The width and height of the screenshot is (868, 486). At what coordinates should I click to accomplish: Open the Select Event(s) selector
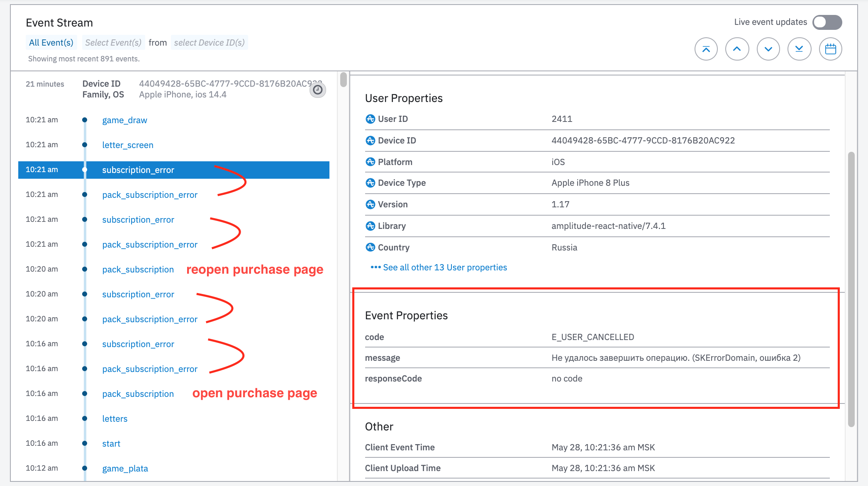[113, 42]
